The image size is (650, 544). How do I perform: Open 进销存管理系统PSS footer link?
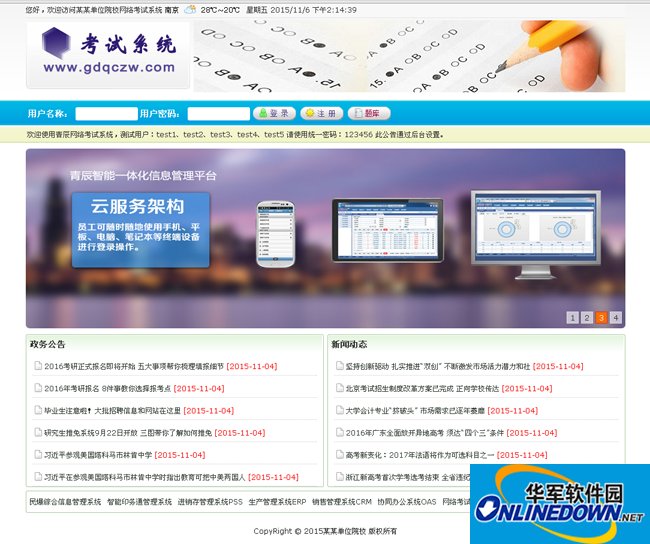[210, 502]
